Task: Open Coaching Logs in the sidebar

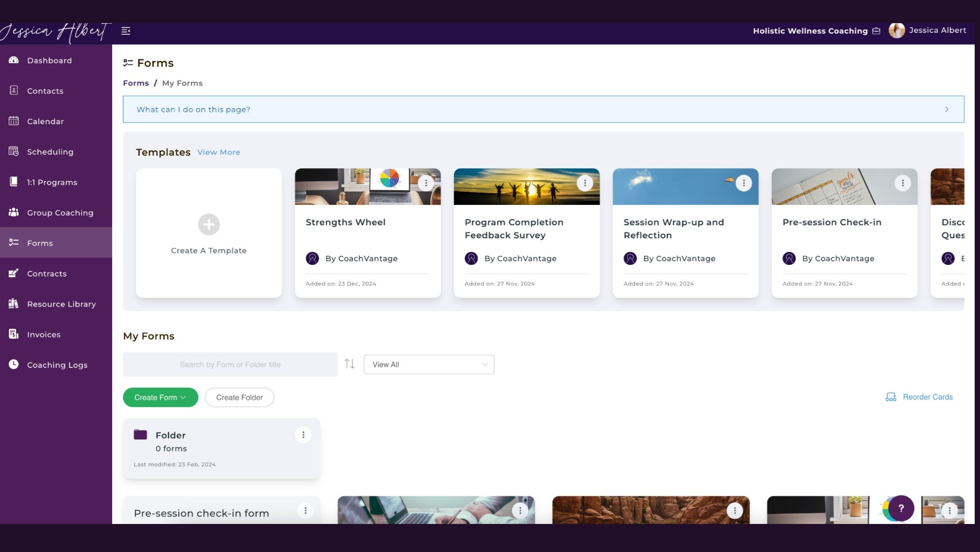Action: pyautogui.click(x=56, y=365)
